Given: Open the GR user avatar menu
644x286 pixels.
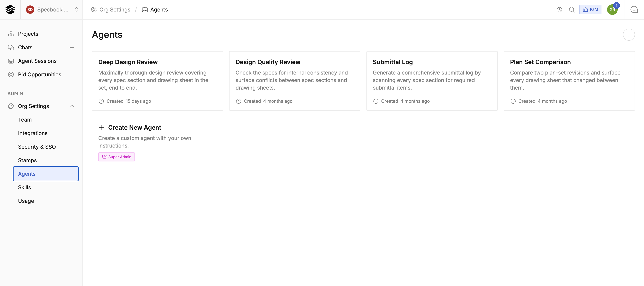Looking at the screenshot, I should [x=612, y=10].
